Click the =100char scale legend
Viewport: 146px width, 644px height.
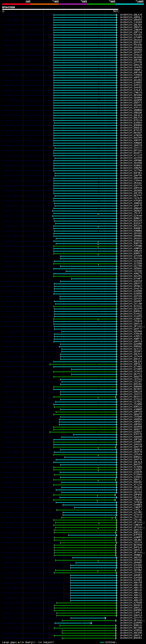point(109,642)
